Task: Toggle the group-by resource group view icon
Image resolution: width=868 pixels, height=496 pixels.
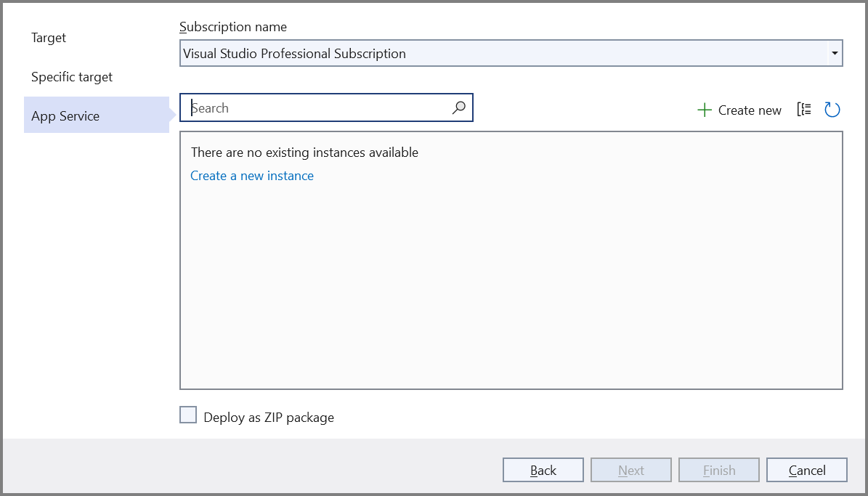Action: pos(803,109)
